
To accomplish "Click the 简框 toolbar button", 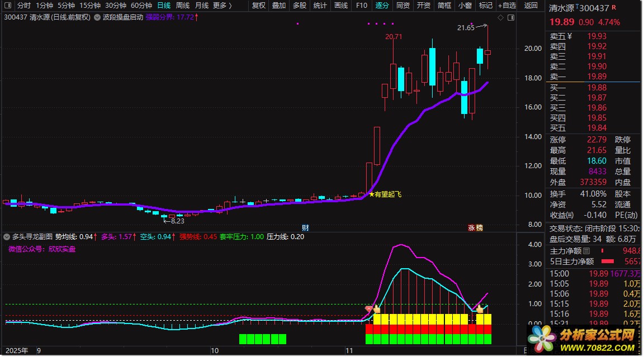I will [x=444, y=6].
